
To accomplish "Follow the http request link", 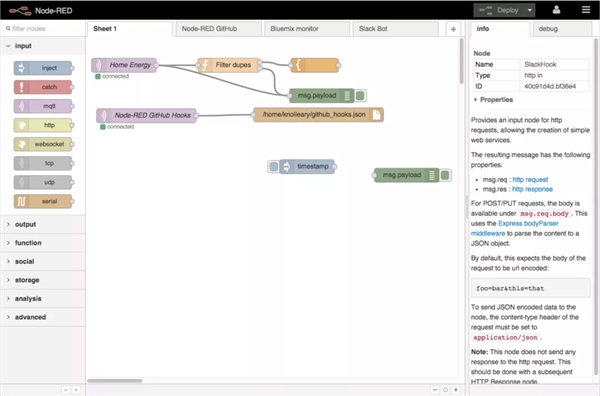I will (x=530, y=179).
